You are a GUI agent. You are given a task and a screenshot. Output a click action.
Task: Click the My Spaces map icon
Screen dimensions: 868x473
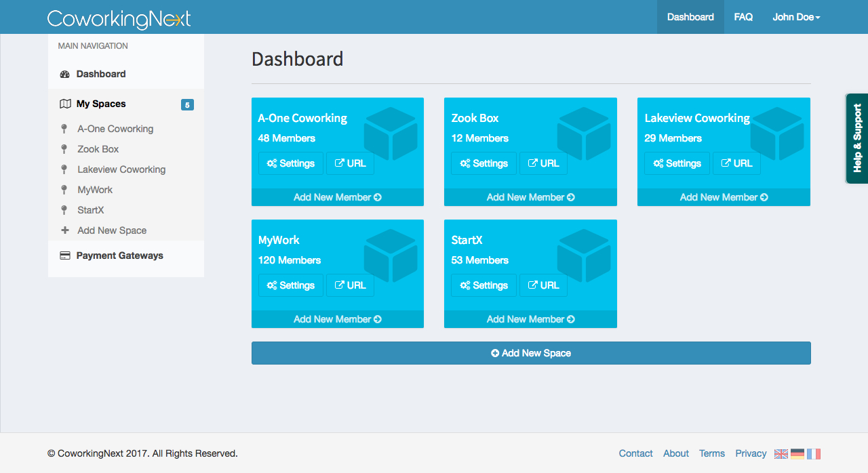(65, 104)
